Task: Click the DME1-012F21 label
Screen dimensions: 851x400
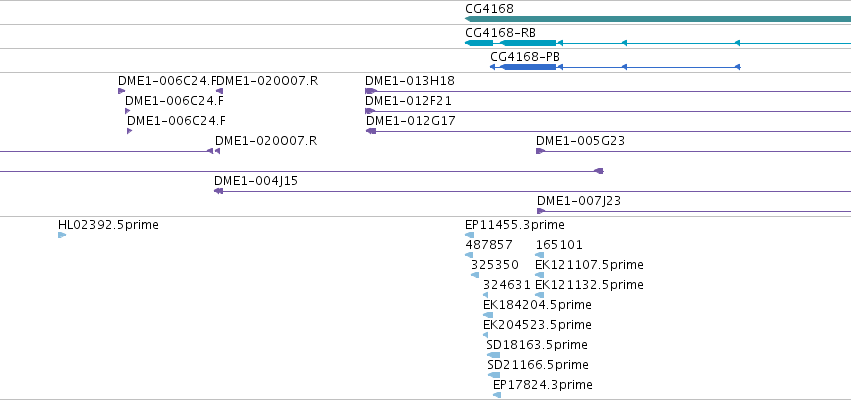Action: click(408, 101)
